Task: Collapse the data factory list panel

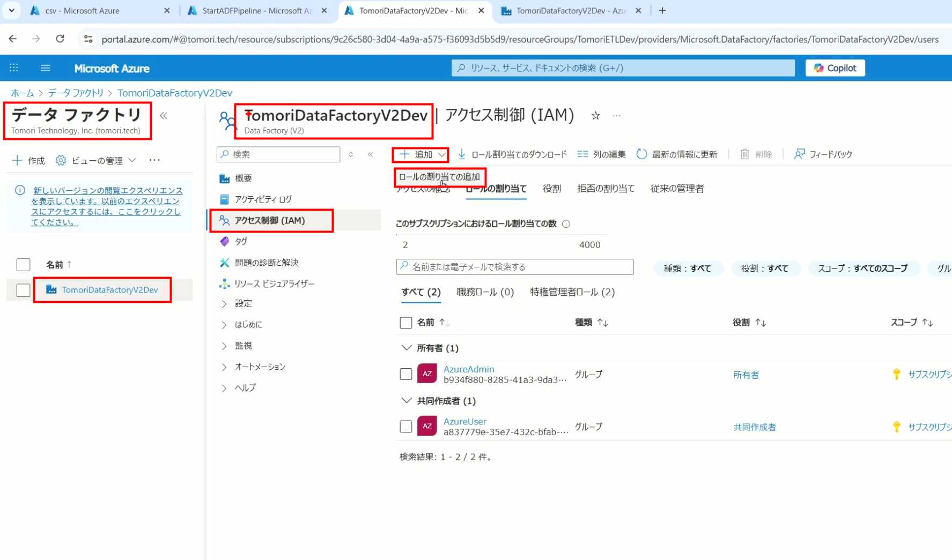Action: pyautogui.click(x=164, y=116)
